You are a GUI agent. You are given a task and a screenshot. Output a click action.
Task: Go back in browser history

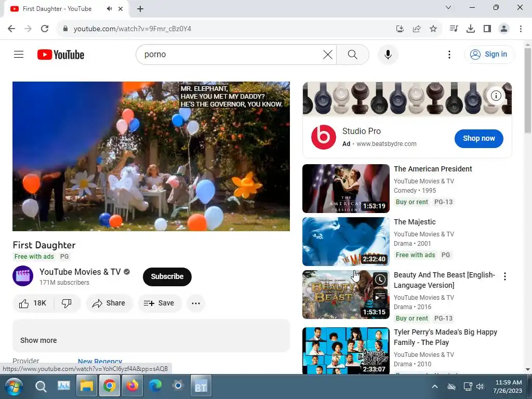(x=11, y=29)
